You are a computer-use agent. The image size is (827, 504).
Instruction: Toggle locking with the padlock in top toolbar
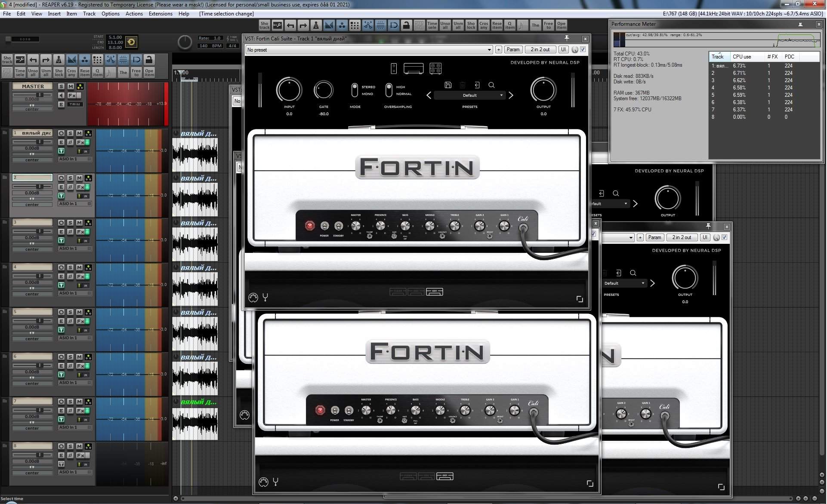pos(406,25)
